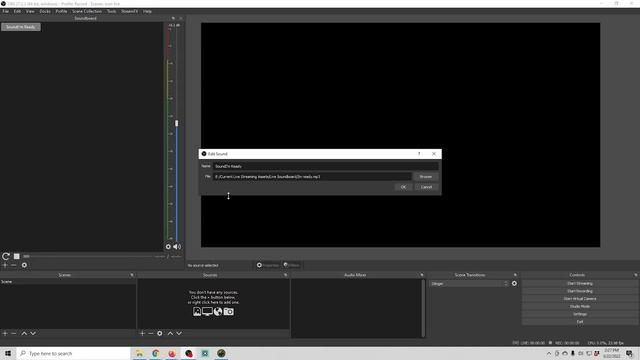Close the Edit Sound dialog
This screenshot has width=640, height=360.
point(434,154)
